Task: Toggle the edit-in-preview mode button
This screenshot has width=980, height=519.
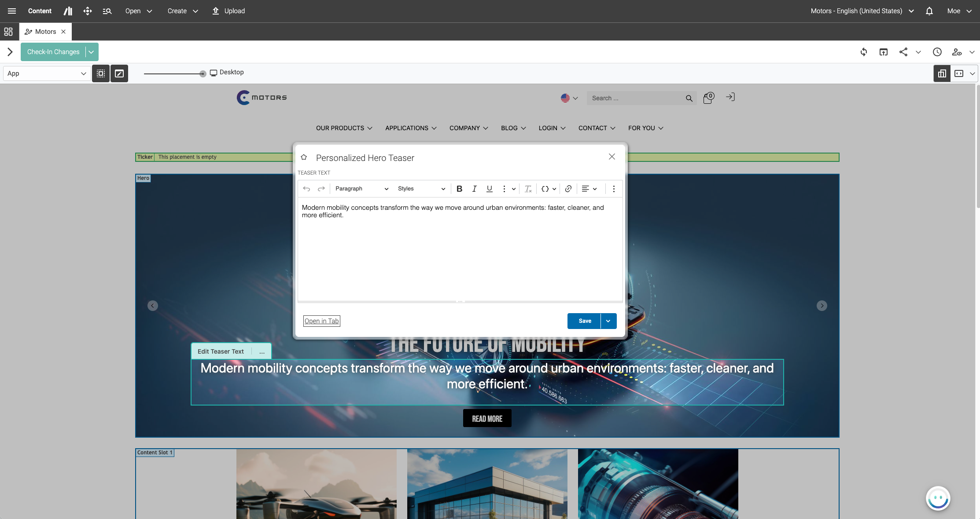Action: (x=119, y=73)
